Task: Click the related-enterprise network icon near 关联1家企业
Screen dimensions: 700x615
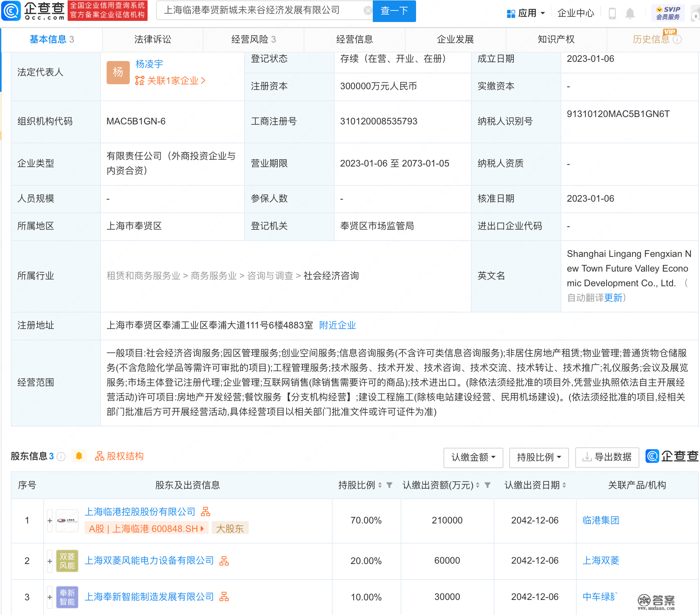Action: [x=139, y=81]
